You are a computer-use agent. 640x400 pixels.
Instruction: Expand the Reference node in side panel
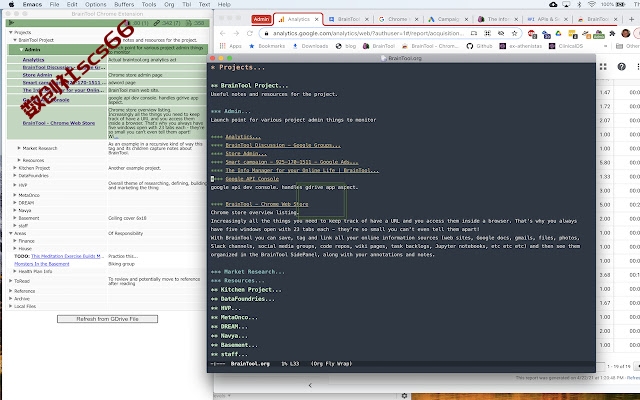[11, 291]
